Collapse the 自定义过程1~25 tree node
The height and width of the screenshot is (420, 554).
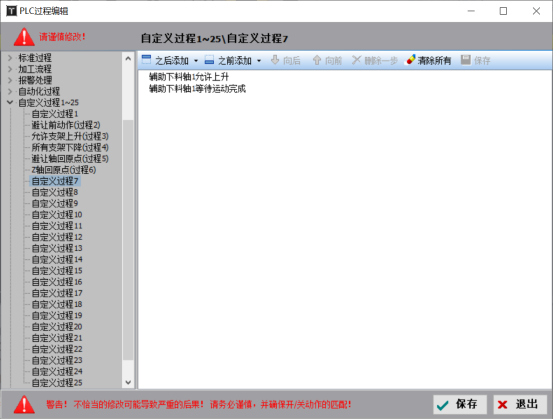click(x=10, y=102)
